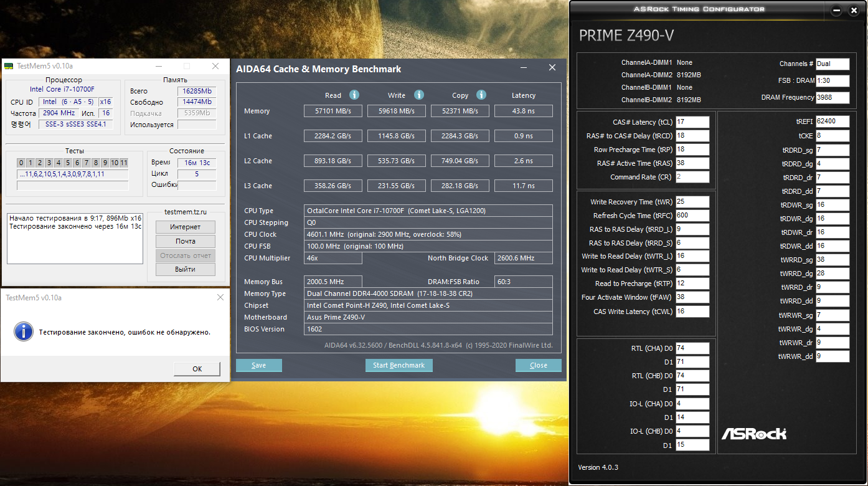
Task: Click the info icon next to Copy
Action: point(481,95)
